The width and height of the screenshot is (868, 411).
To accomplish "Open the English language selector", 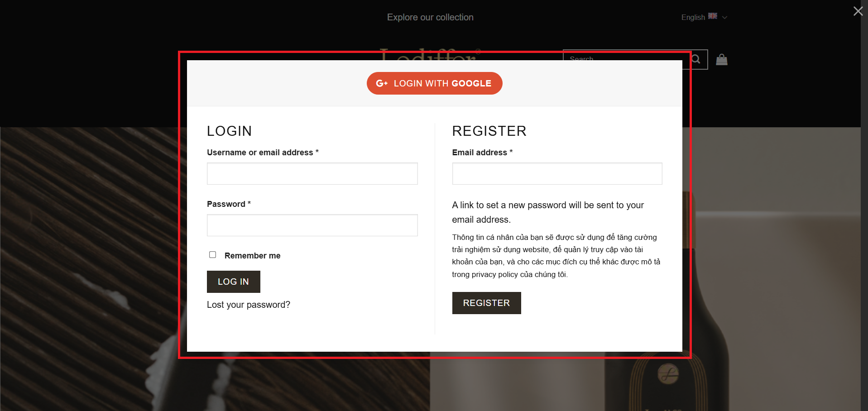I will 693,17.
